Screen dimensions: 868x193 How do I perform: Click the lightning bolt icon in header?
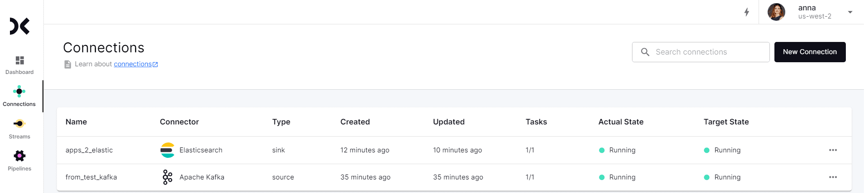pos(747,12)
